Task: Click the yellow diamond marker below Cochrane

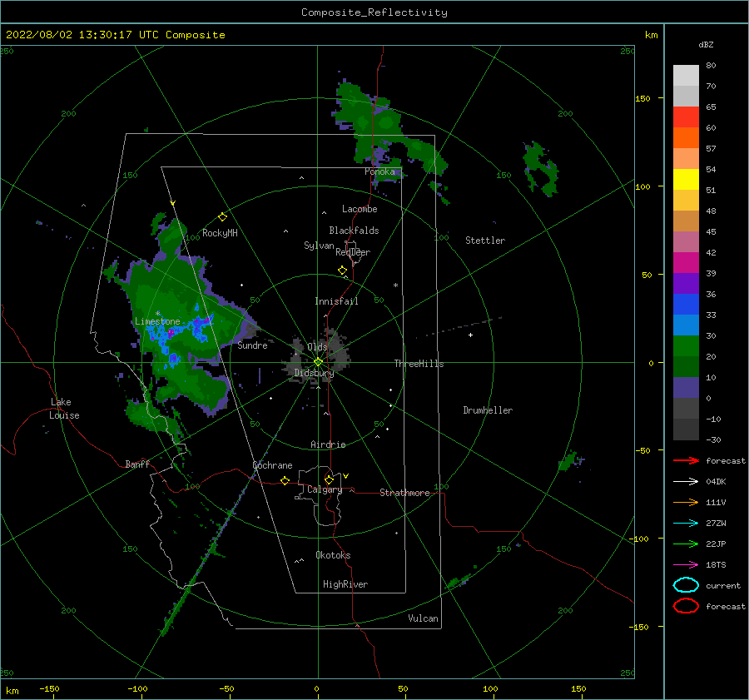Action: click(x=285, y=481)
